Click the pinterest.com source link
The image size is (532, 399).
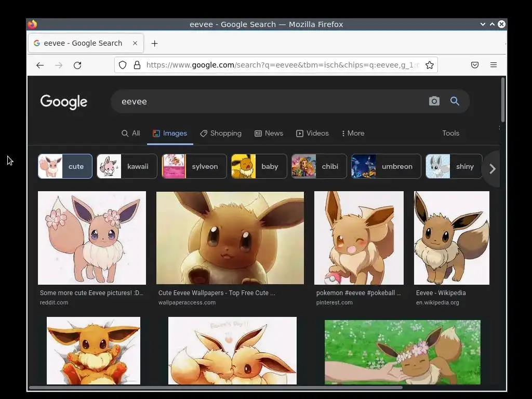(334, 302)
